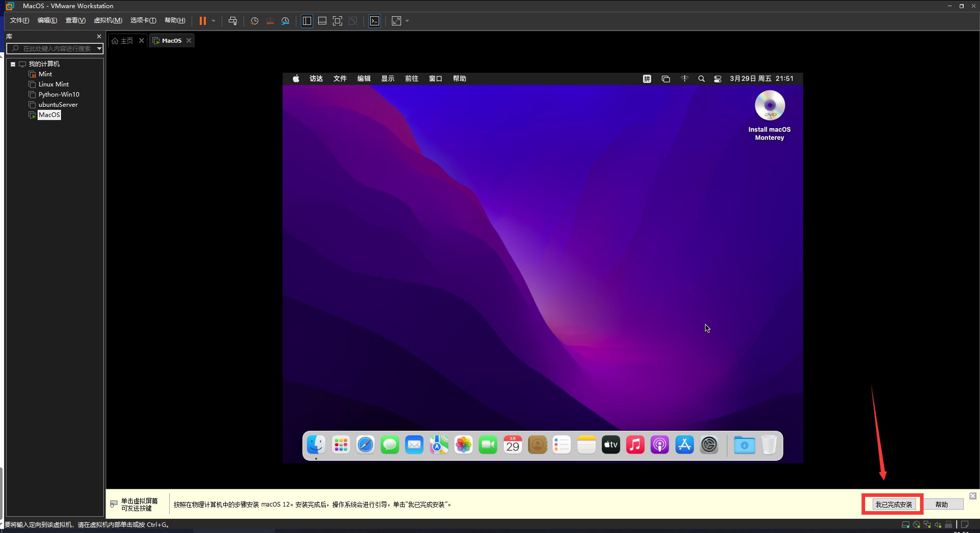Click the 我已完成安装 button
This screenshot has height=533, width=980.
[x=893, y=505]
